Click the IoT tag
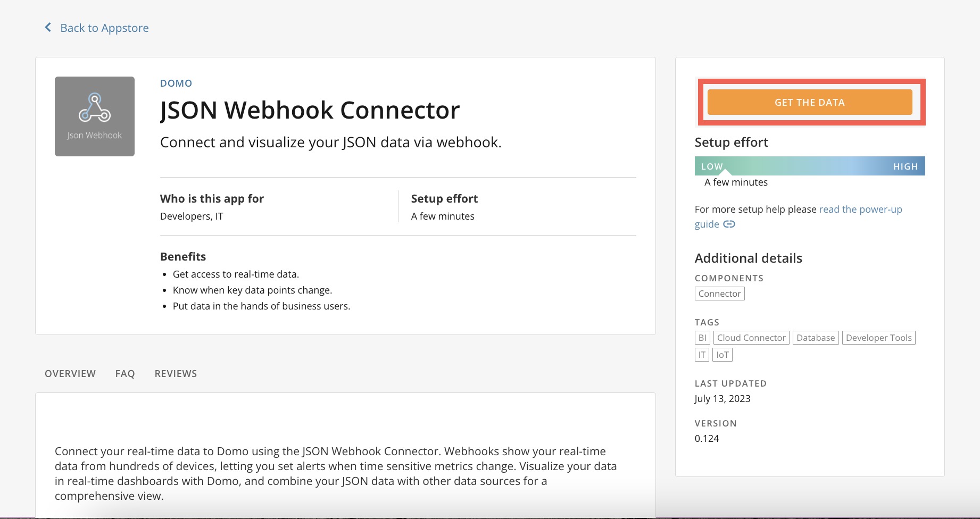980x519 pixels. [x=722, y=354]
